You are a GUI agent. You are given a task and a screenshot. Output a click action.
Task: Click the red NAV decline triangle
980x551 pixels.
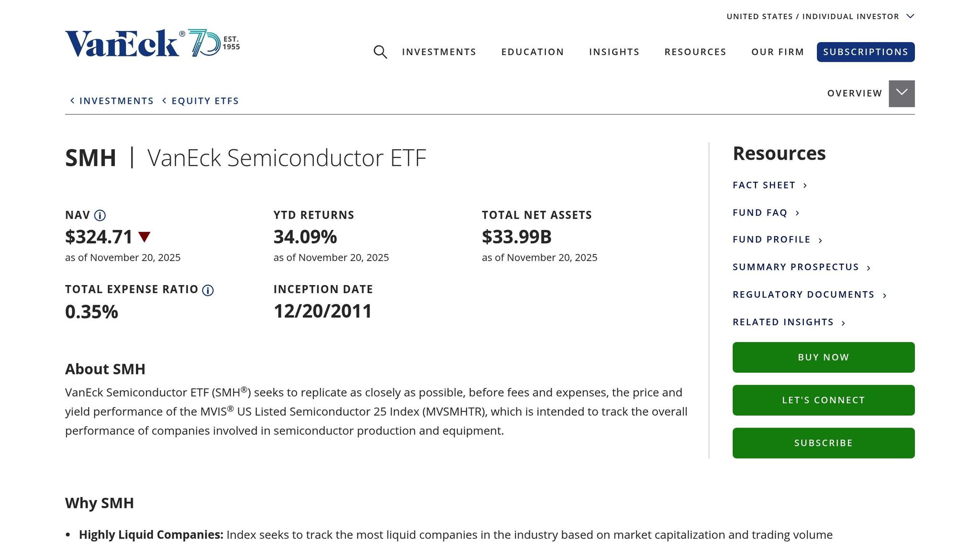coord(144,236)
